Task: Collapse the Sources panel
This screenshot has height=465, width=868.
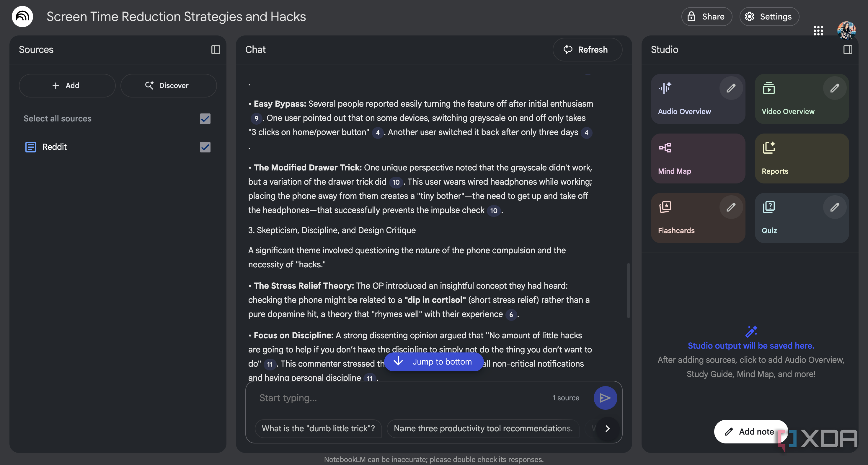Action: click(216, 50)
